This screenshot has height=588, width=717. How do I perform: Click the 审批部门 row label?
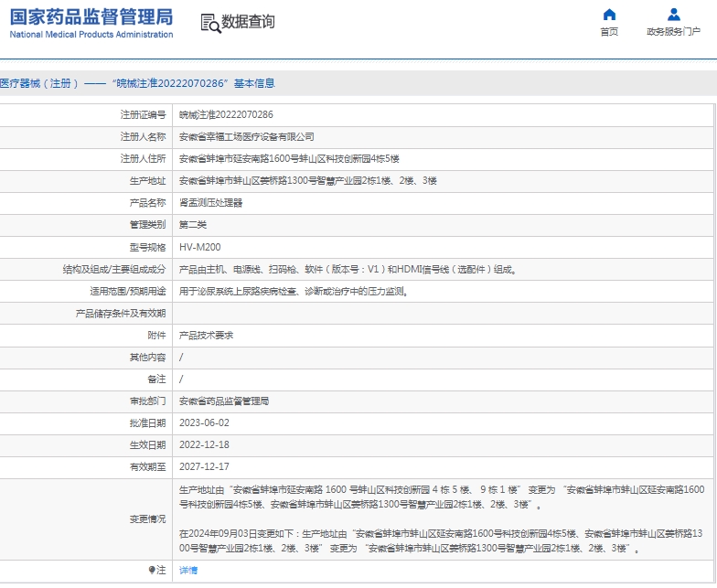(148, 401)
